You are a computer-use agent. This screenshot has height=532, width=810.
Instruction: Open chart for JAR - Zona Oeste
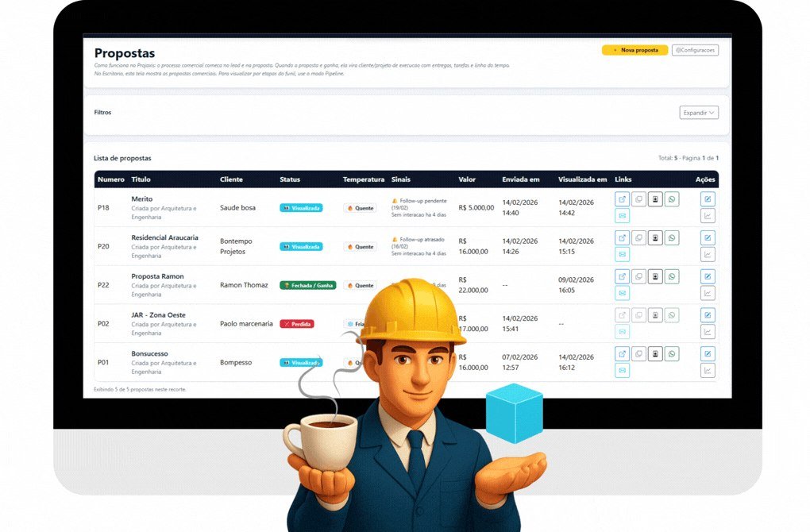(x=708, y=332)
